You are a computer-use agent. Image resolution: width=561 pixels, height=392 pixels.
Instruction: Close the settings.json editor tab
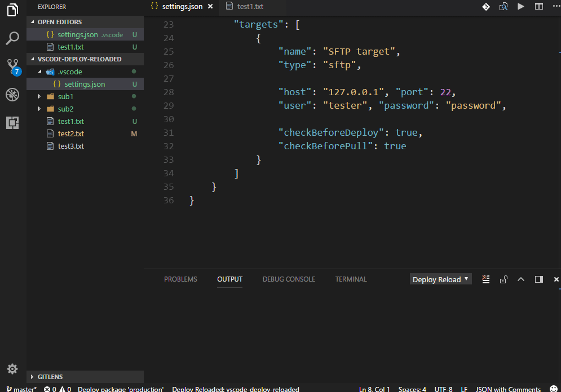pyautogui.click(x=210, y=6)
